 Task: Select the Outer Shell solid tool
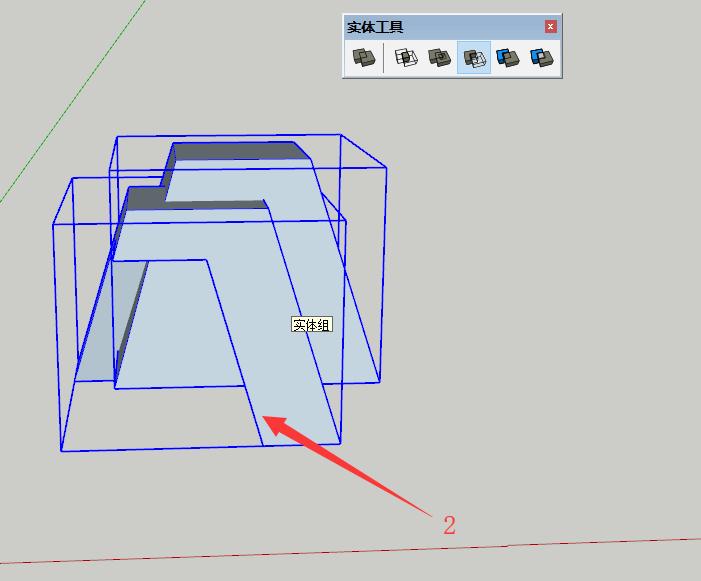pos(364,58)
